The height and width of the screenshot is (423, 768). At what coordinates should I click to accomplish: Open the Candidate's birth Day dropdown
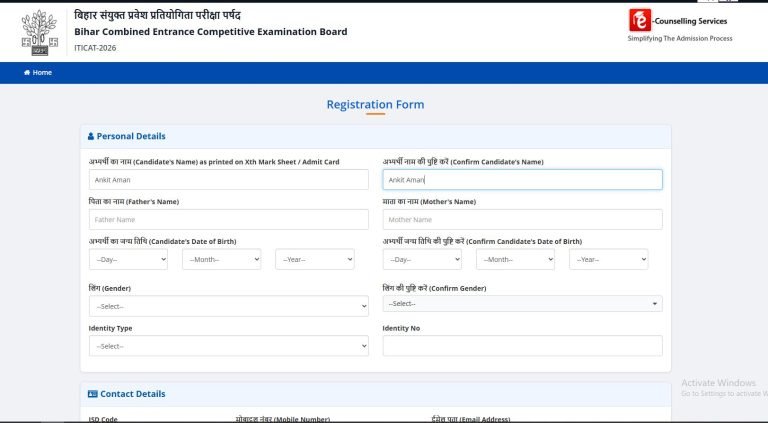(x=128, y=260)
